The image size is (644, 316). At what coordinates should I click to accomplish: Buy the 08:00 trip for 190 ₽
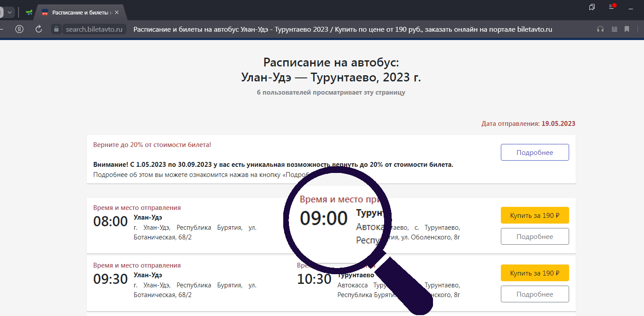pos(535,215)
